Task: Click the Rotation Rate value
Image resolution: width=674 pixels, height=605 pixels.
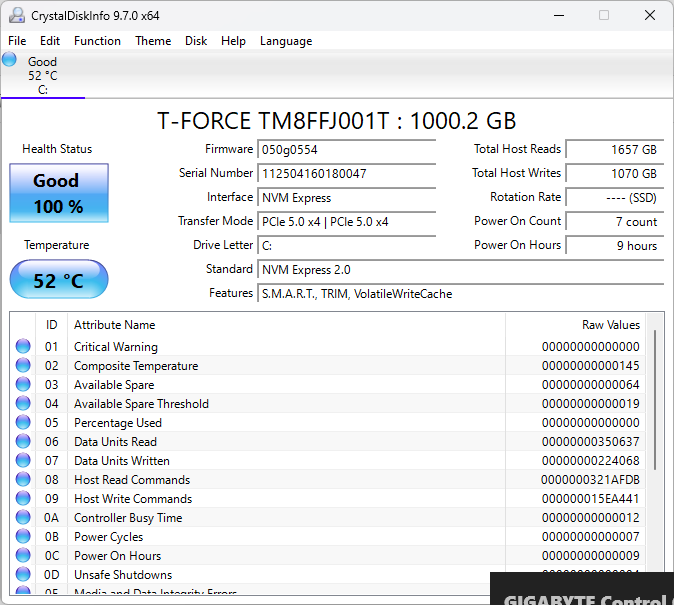Action: 615,198
